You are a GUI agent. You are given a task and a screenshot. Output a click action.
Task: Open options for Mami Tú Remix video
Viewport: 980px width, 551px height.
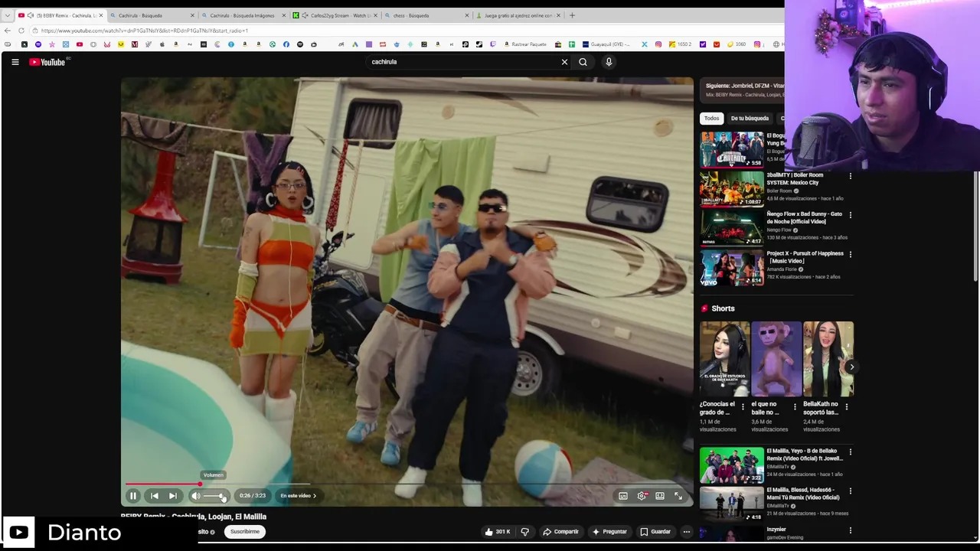850,491
